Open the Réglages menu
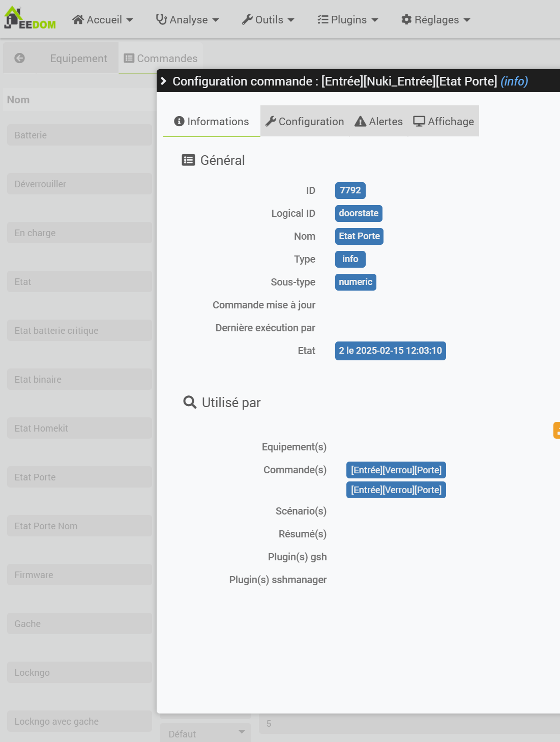The image size is (560, 742). 435,20
